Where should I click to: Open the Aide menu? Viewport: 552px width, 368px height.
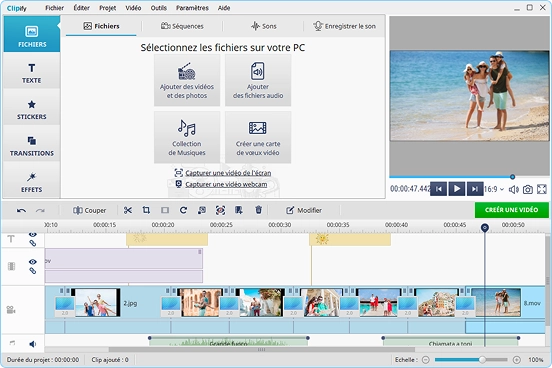224,8
